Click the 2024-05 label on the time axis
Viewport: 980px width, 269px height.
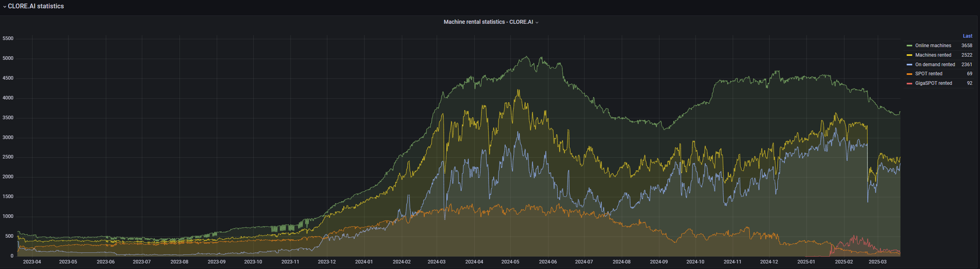(510, 262)
